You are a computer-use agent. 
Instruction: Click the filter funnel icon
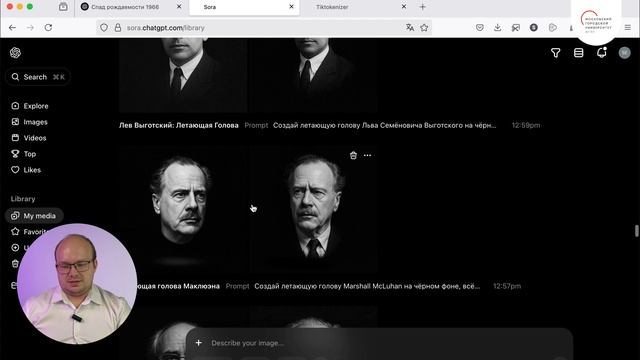[x=556, y=53]
